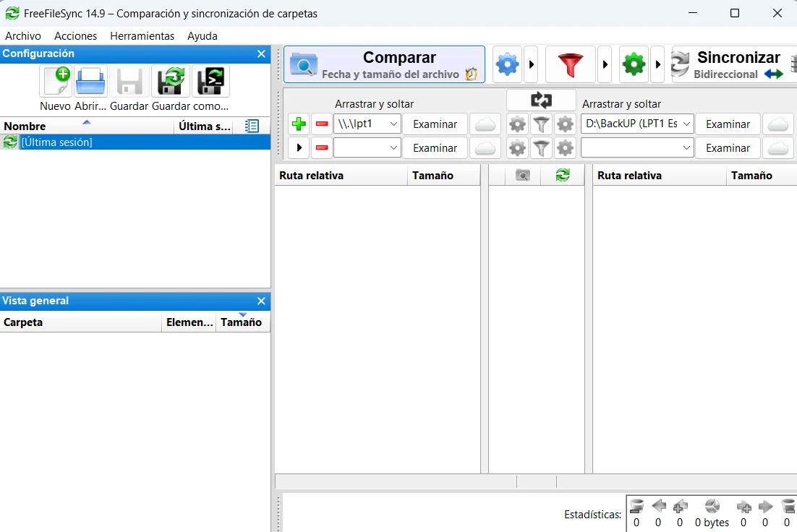Open the D:\BackUP folder path dropdown
The height and width of the screenshot is (532, 797).
click(686, 124)
